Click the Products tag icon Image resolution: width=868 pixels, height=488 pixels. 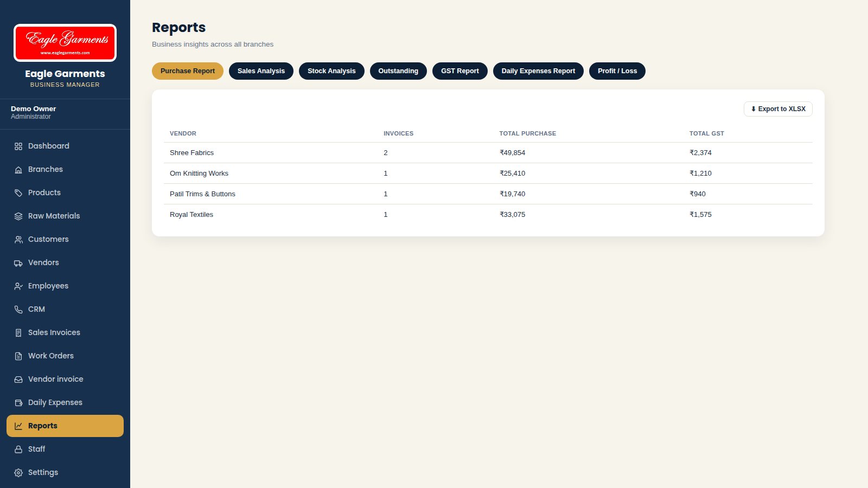(18, 193)
